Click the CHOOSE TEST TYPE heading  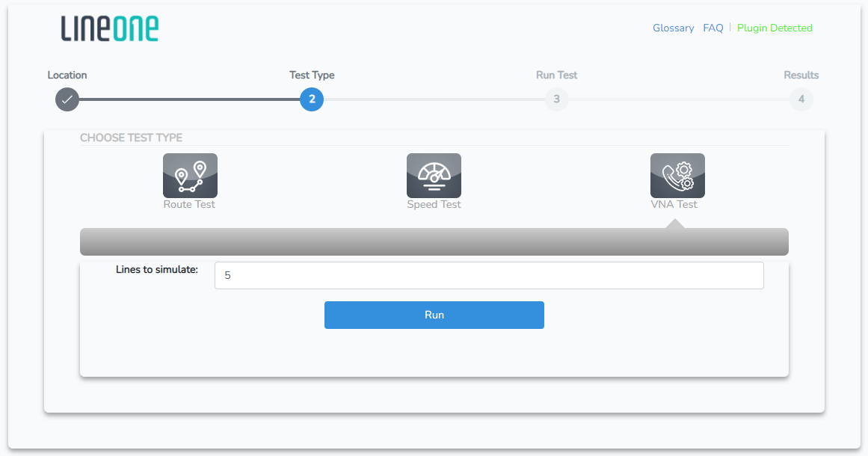pos(131,138)
